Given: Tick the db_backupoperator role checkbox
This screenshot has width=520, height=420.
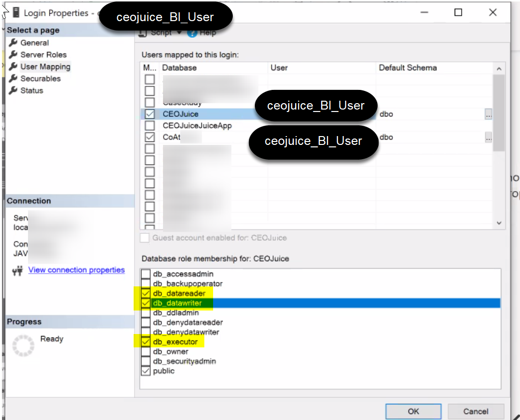Looking at the screenshot, I should pos(145,283).
